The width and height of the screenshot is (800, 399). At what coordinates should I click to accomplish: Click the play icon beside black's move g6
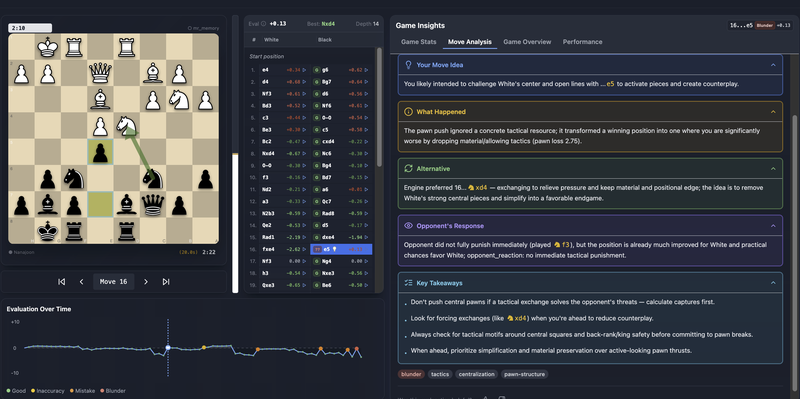(366, 69)
